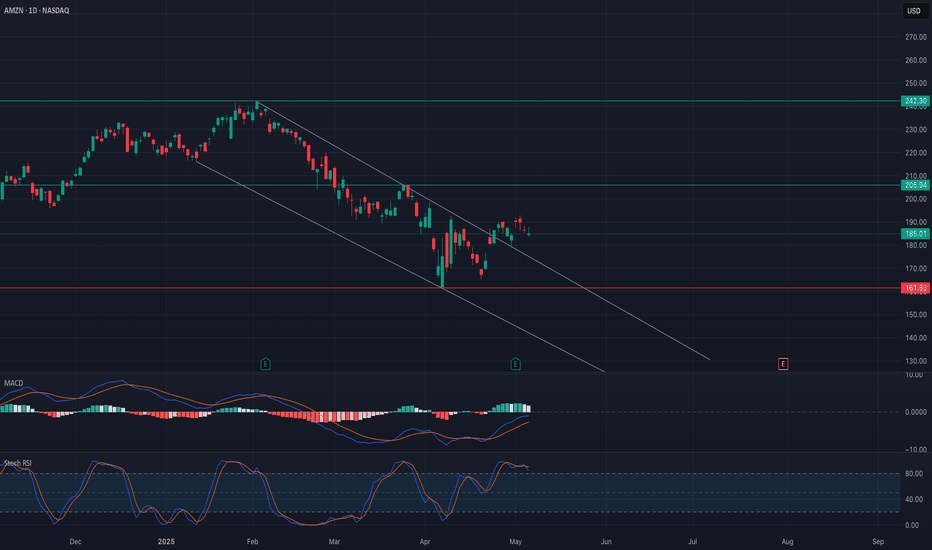Image resolution: width=932 pixels, height=550 pixels.
Task: Click the Aug label on time axis
Action: tap(788, 542)
